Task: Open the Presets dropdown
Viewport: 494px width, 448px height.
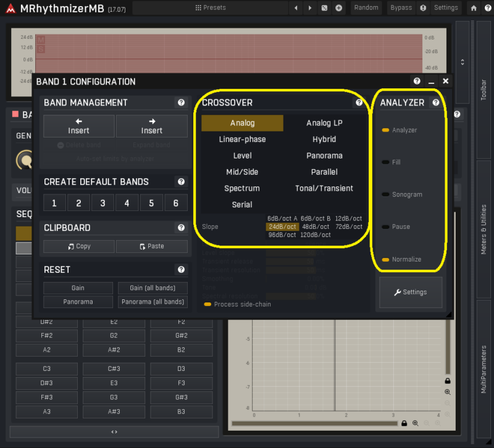Action: 211,8
